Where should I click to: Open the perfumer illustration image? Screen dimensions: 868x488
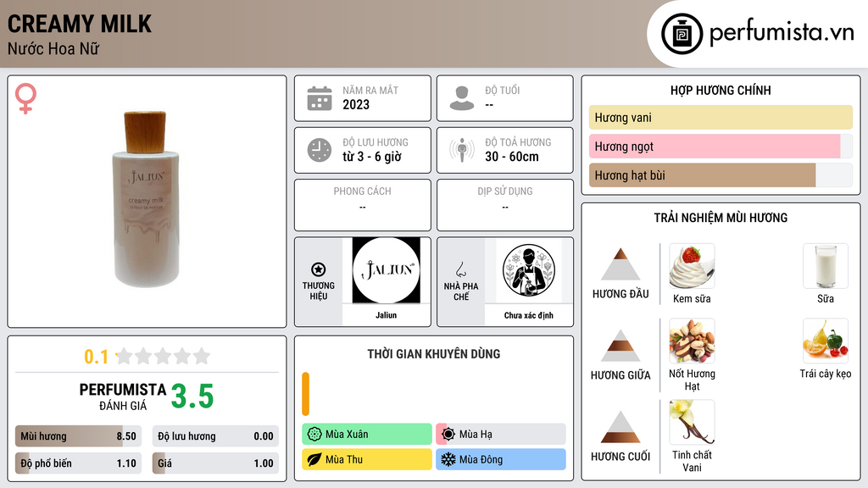point(529,270)
